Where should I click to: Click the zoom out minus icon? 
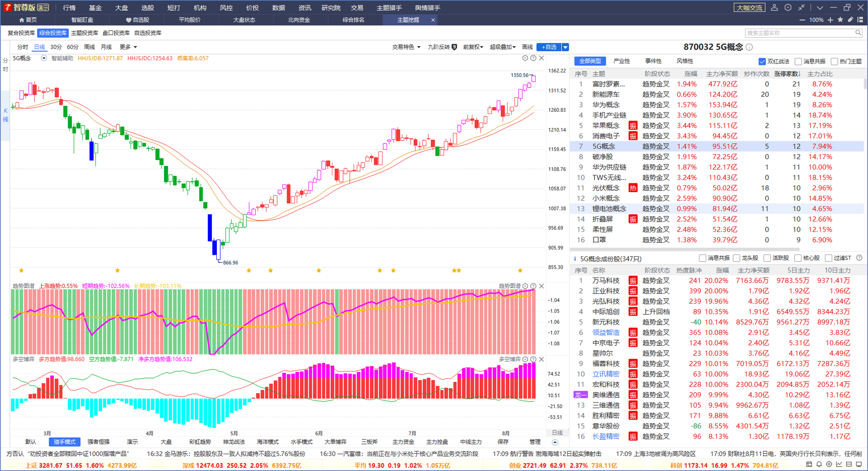802,20
